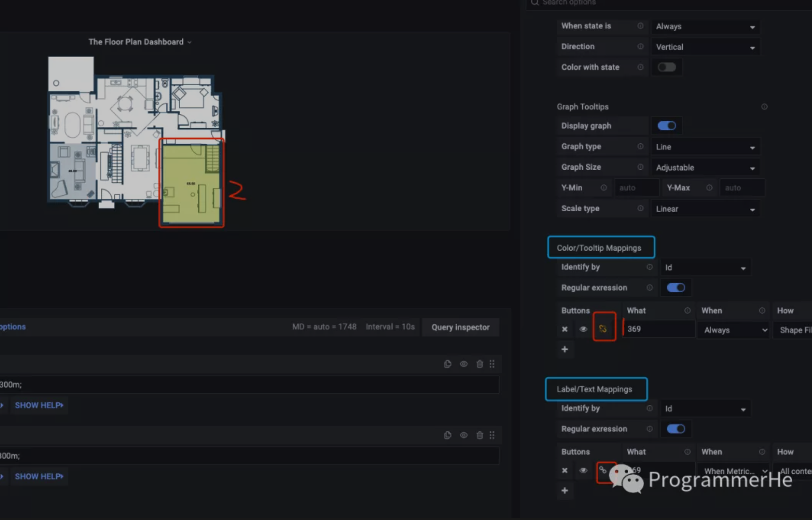The width and height of the screenshot is (812, 520).
Task: Open the When state is dropdown
Action: 705,26
